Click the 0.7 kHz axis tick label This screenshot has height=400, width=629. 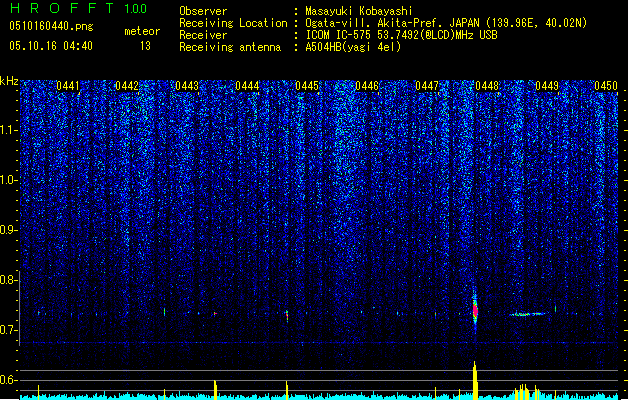(9, 330)
